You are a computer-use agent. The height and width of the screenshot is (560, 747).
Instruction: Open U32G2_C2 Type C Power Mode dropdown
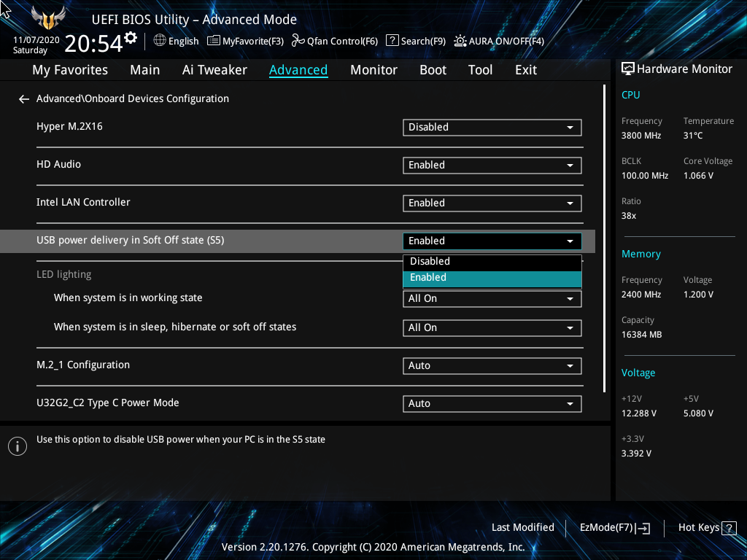(492, 404)
